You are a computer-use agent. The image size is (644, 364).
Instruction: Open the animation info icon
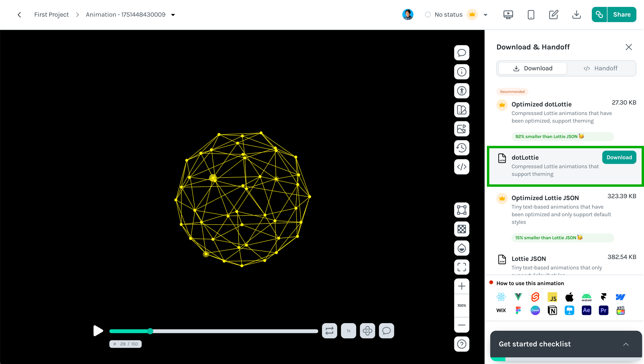click(x=462, y=72)
